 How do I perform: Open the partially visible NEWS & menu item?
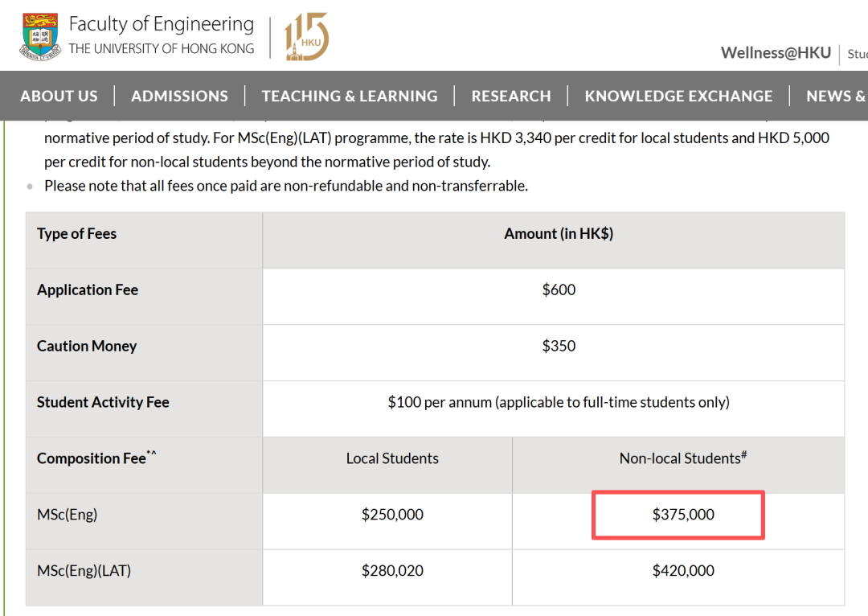coord(836,97)
